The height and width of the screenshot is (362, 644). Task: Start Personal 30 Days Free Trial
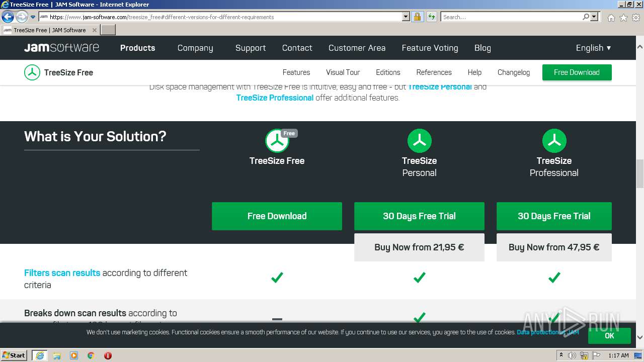coord(419,216)
